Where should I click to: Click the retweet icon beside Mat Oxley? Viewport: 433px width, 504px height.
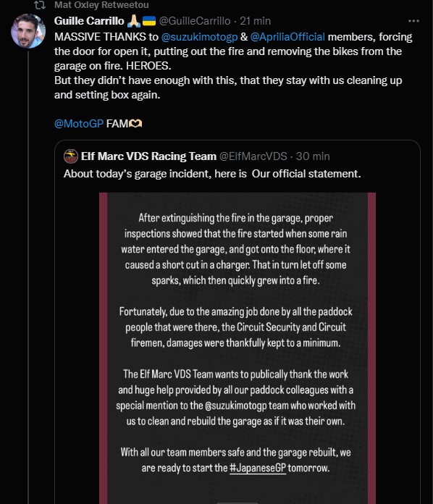click(x=40, y=5)
